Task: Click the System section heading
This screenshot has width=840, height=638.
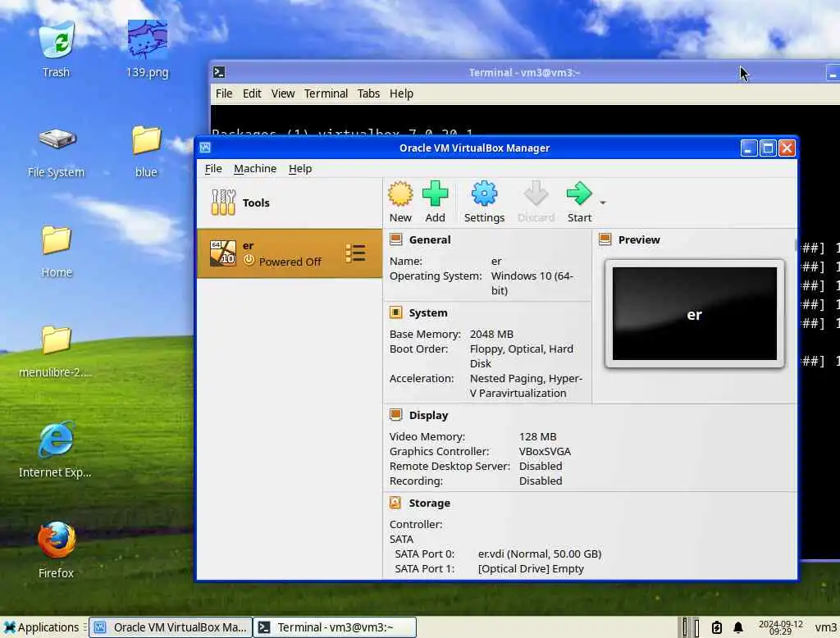Action: tap(428, 312)
